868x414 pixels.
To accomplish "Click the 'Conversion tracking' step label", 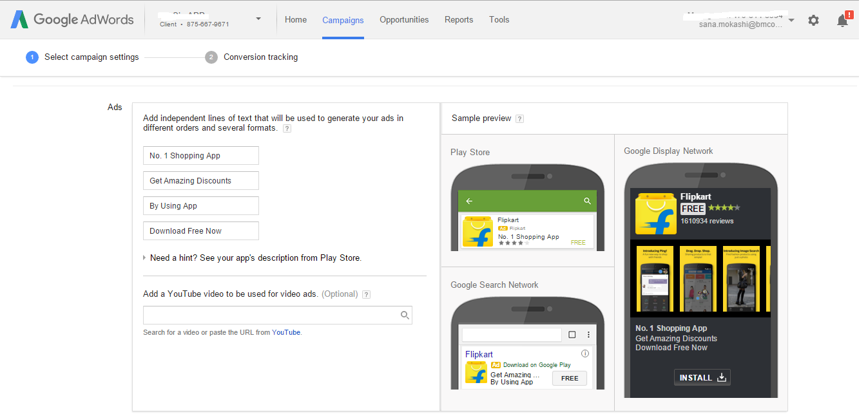I will [x=260, y=57].
